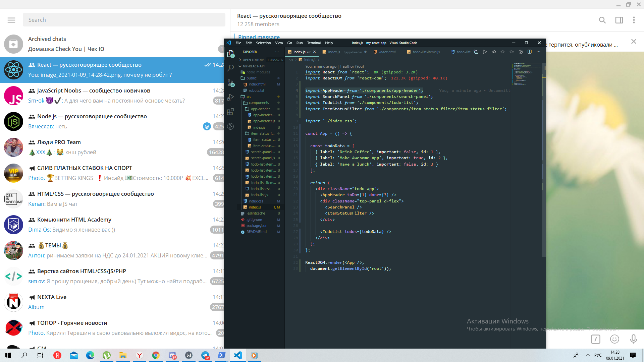Image resolution: width=644 pixels, height=362 pixels.
Task: Toggle Telegram right info sidebar
Action: tap(619, 20)
